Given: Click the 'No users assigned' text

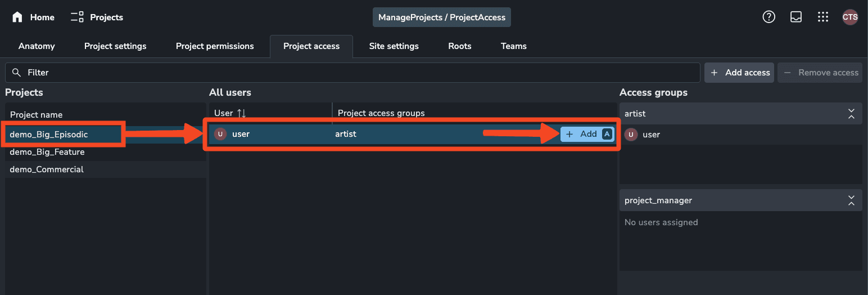Looking at the screenshot, I should tap(661, 222).
